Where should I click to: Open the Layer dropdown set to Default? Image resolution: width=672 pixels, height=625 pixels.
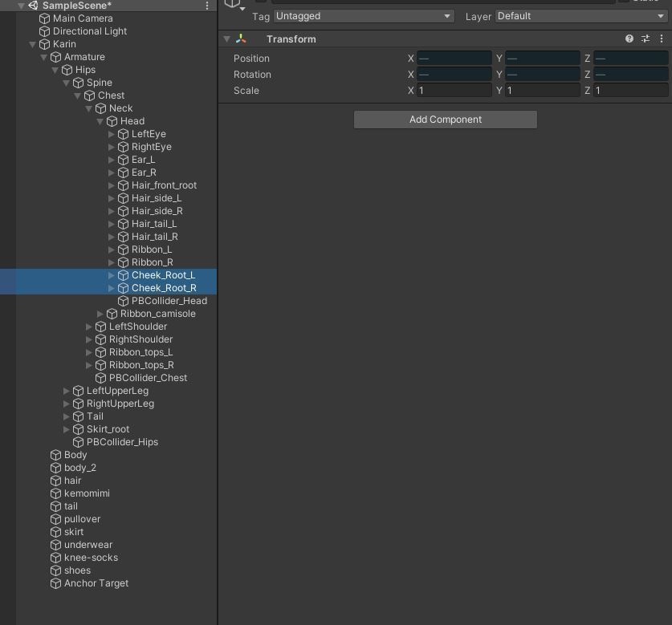click(581, 16)
